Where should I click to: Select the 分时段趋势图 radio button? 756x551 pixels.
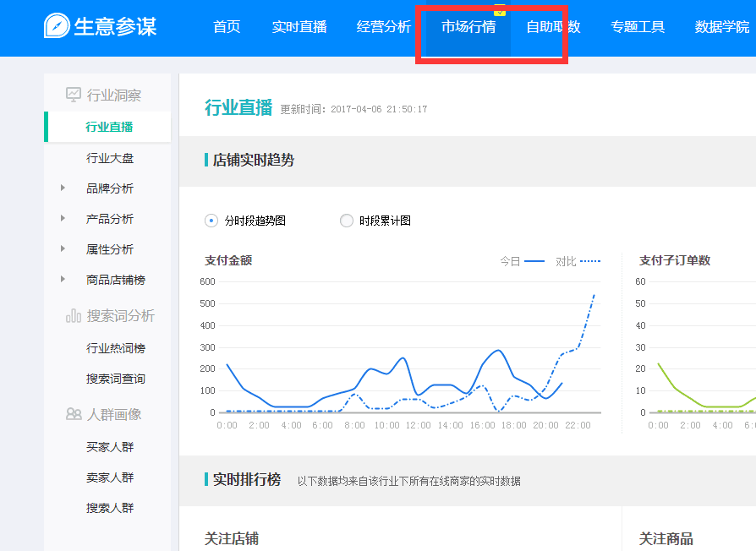[211, 221]
